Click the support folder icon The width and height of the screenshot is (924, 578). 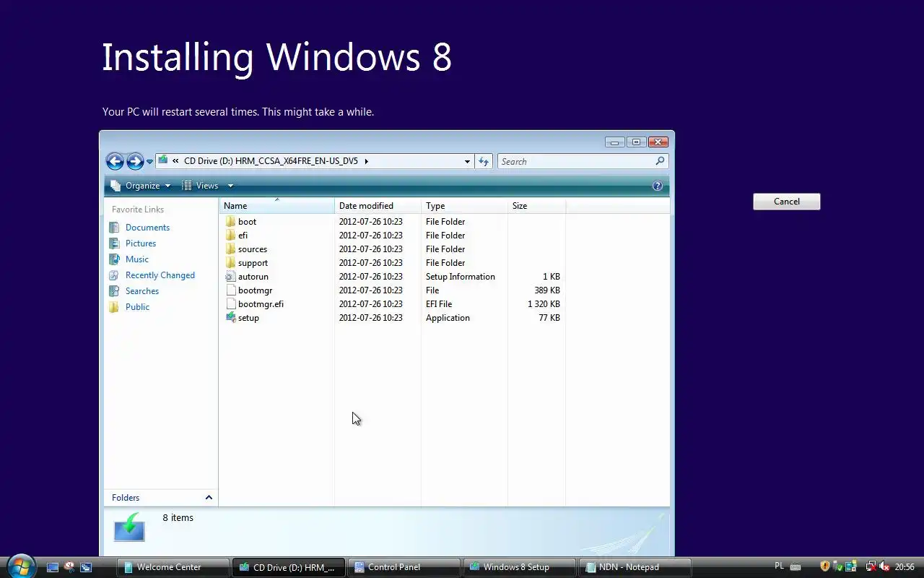tap(230, 263)
